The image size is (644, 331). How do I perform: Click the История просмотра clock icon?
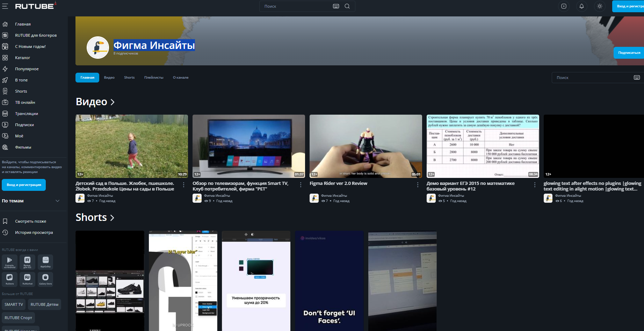(5, 232)
